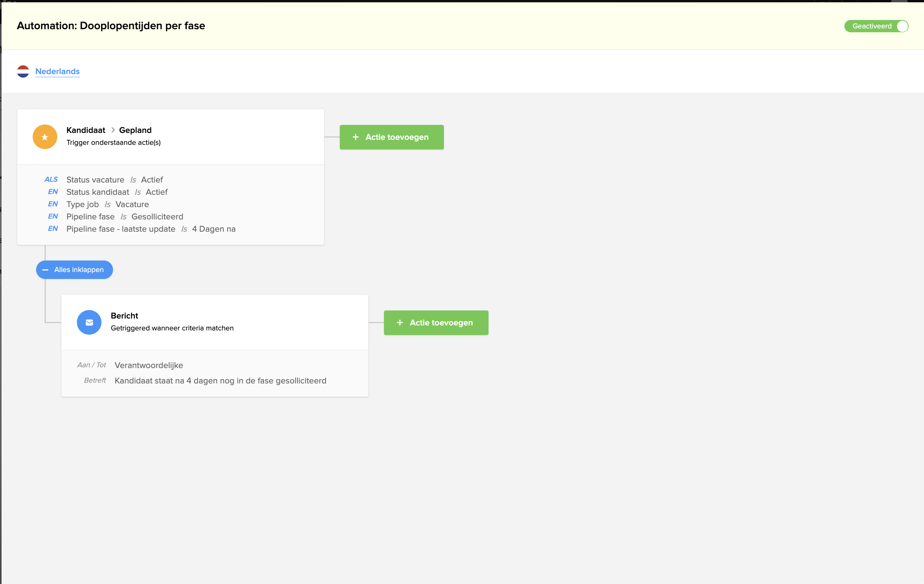Click the automation title 'Dooplopentijden per fase'

(x=142, y=26)
